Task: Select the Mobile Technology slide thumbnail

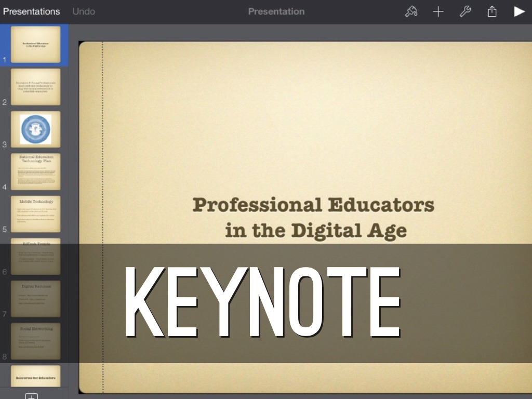Action: [x=35, y=214]
